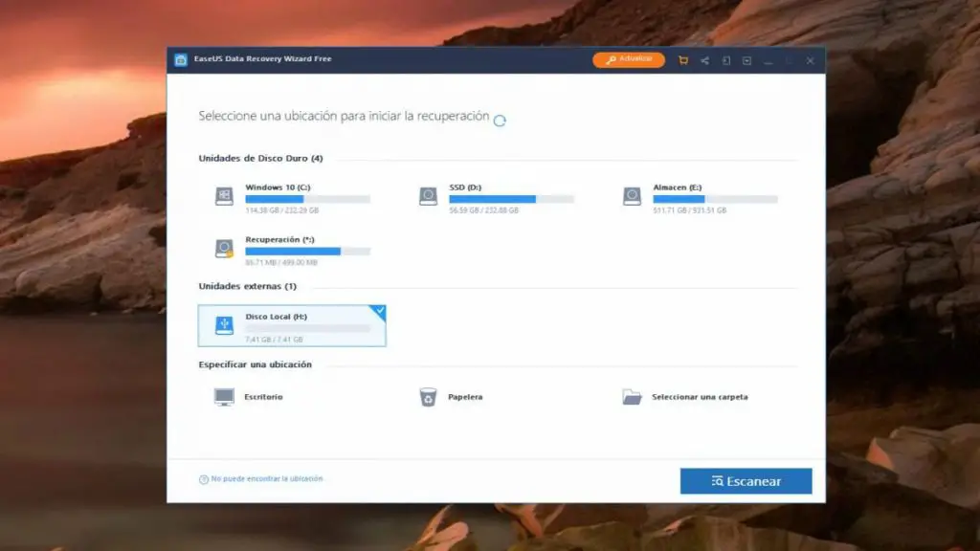Viewport: 980px width, 551px height.
Task: Click the Recuperación (*:) drive name
Action: [279, 240]
